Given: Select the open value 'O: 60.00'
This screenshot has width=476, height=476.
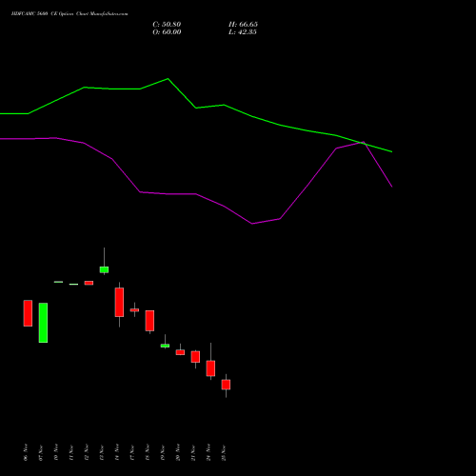Looking at the screenshot, I should tap(167, 32).
